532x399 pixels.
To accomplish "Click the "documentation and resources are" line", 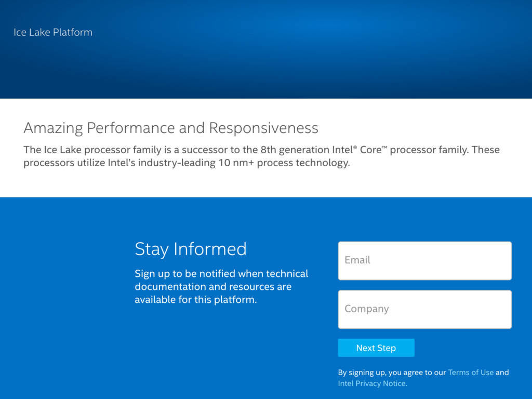I will click(213, 287).
